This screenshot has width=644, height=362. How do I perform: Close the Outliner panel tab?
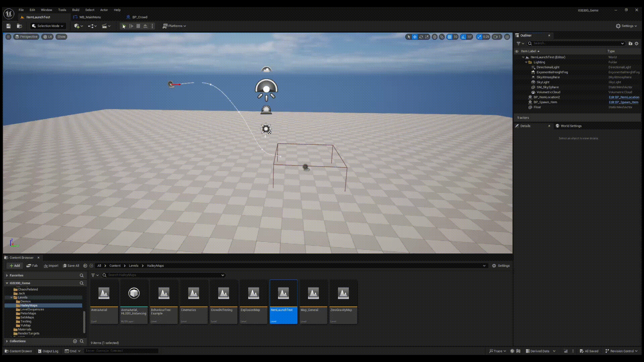pyautogui.click(x=549, y=36)
